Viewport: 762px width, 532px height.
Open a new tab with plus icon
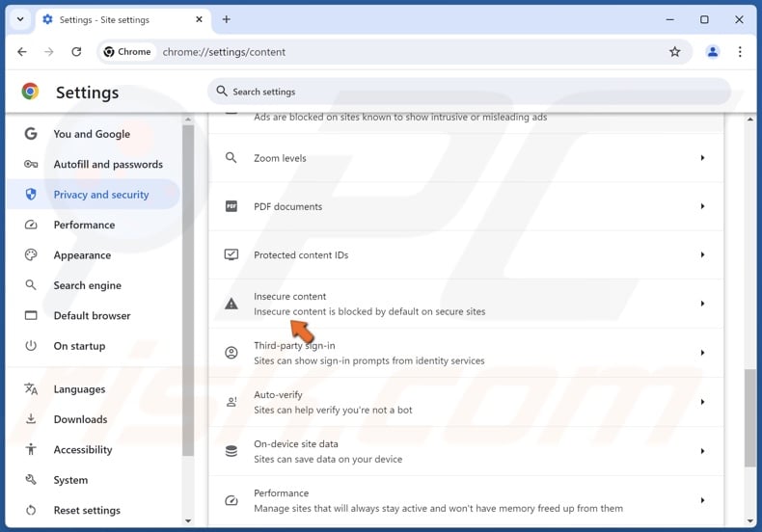[x=227, y=19]
